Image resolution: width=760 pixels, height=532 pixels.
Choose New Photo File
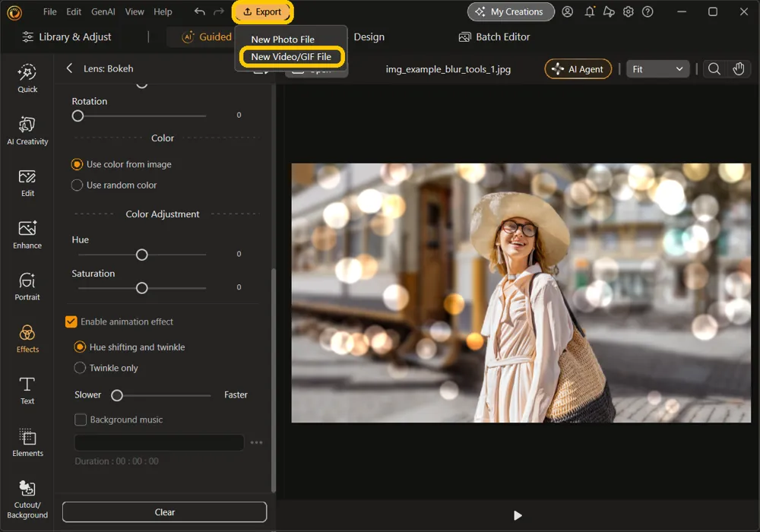[x=283, y=40]
